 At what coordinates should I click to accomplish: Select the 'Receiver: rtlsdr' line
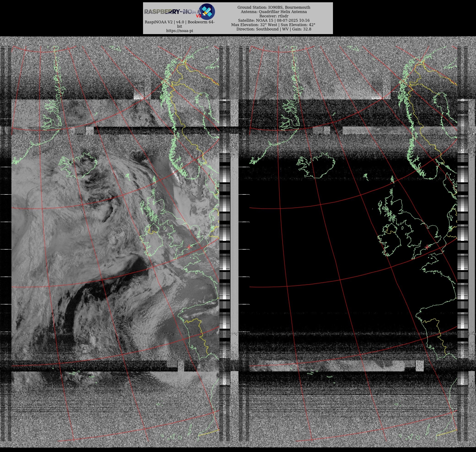pos(274,16)
